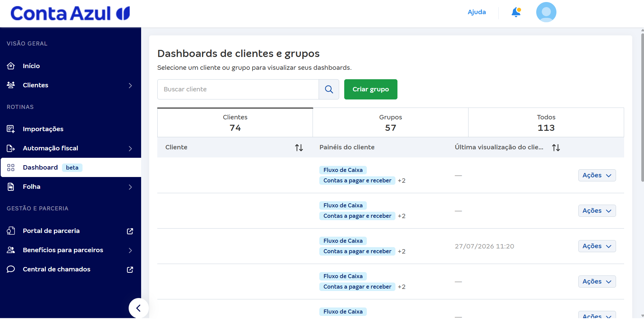The width and height of the screenshot is (644, 324).
Task: Open the Ajuda link
Action: click(477, 12)
